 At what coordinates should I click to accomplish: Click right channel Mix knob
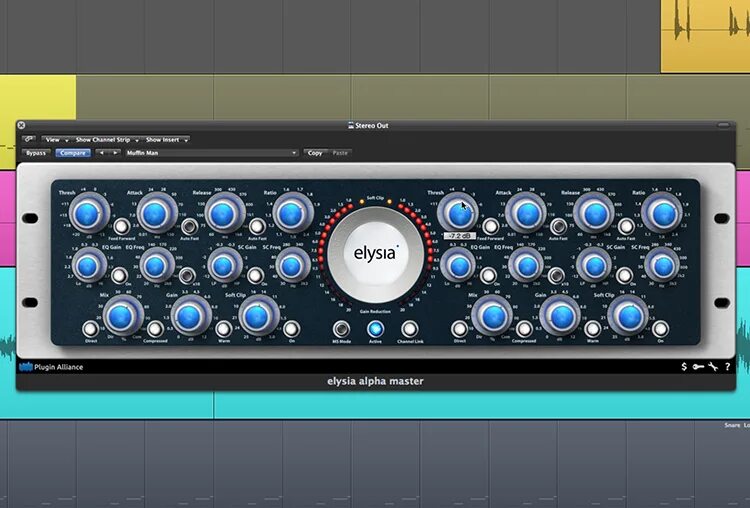click(x=493, y=316)
